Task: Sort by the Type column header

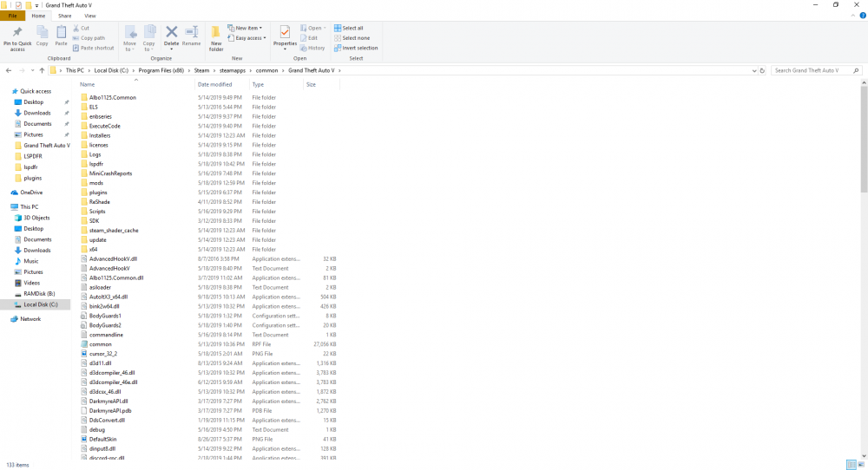Action: tap(276, 85)
